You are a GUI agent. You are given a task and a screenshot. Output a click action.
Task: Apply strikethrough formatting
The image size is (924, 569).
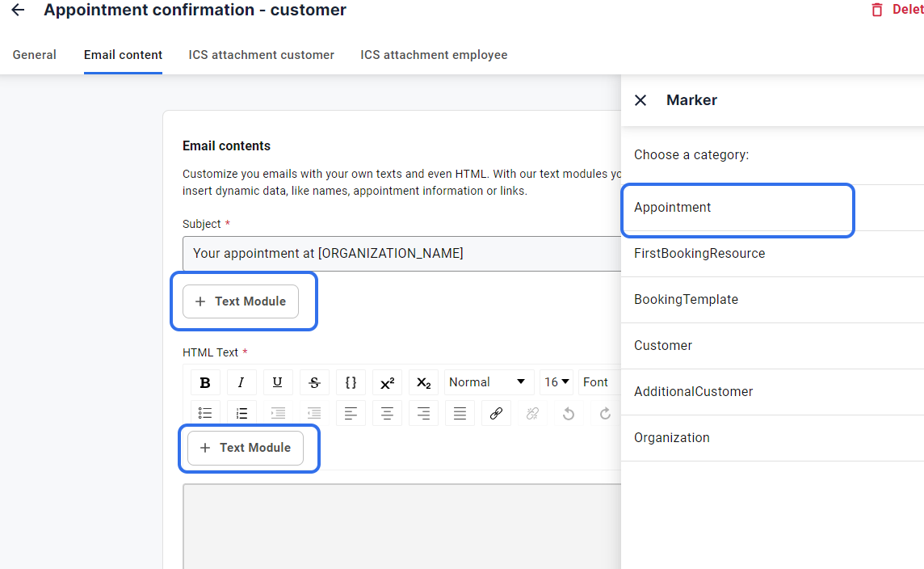pos(314,382)
